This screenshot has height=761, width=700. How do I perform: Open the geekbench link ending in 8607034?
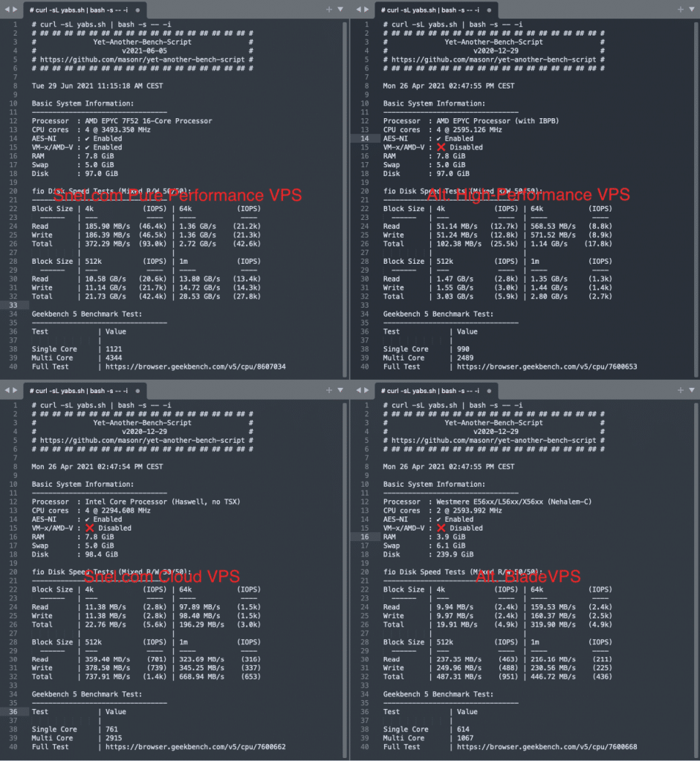point(195,367)
